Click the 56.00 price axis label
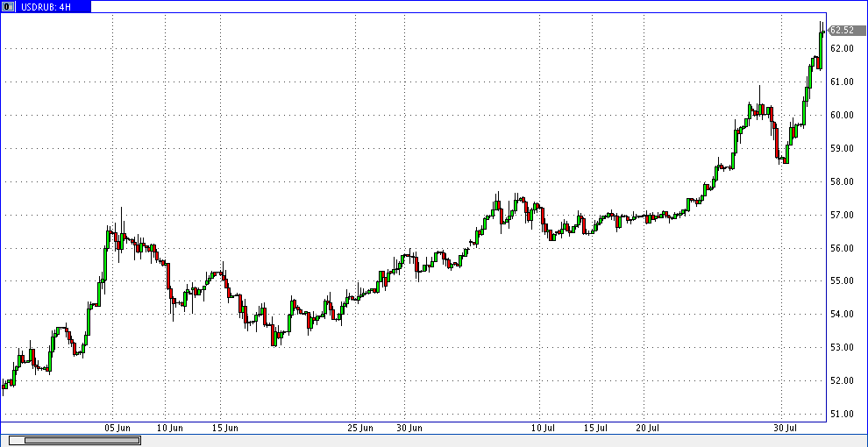 point(842,248)
